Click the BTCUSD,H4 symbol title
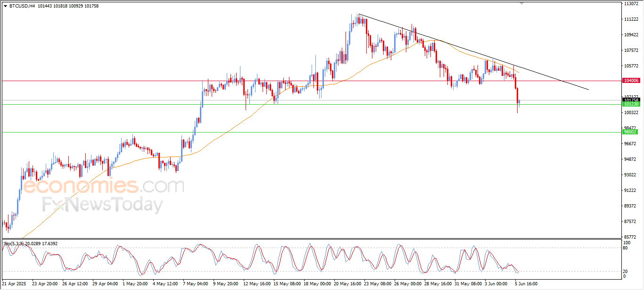 (22, 6)
